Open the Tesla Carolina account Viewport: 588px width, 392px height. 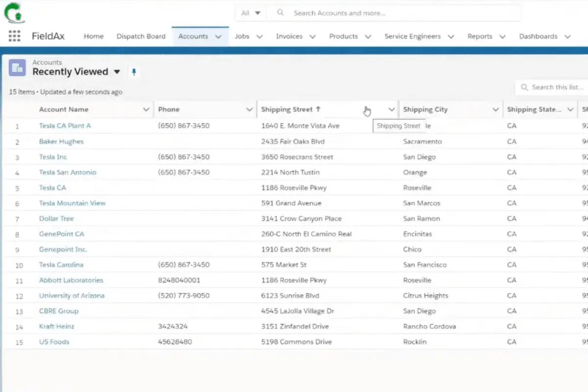pos(61,265)
